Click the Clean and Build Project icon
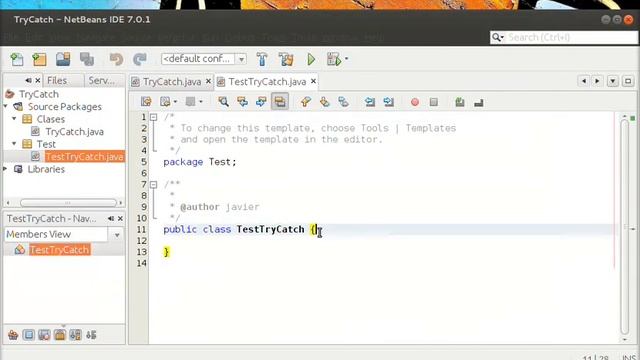This screenshot has width=640, height=360. (286, 60)
